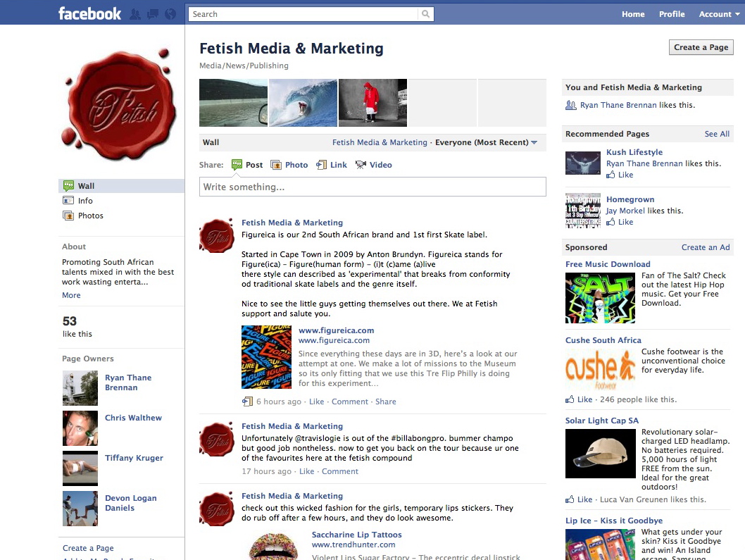Click in the Search input field
The height and width of the screenshot is (560, 745).
coord(303,14)
